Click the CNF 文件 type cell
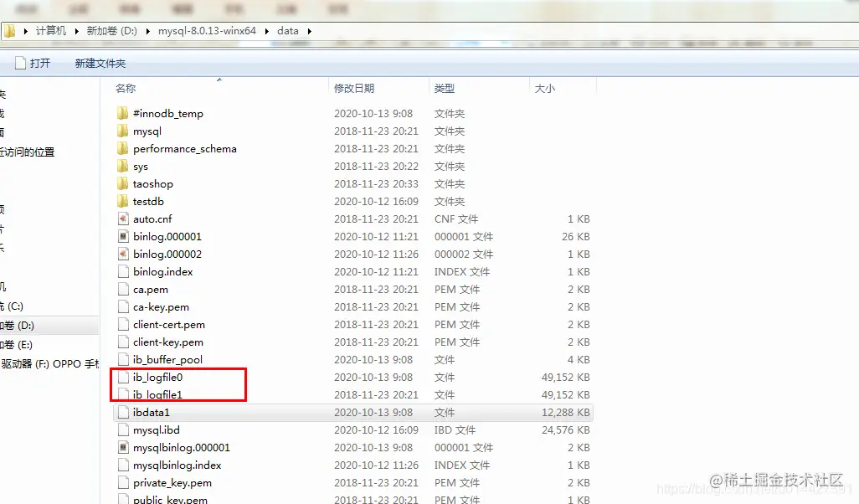The height and width of the screenshot is (504, 859). (x=455, y=219)
